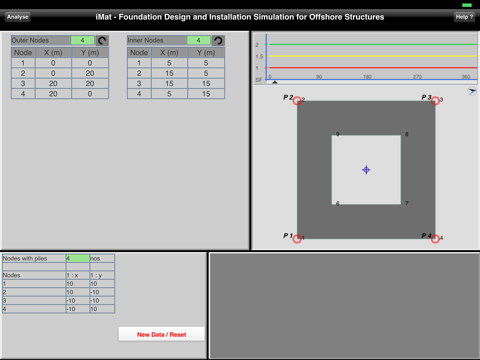Click the black angle marker on chart axis
The image size is (480, 360).
pyautogui.click(x=275, y=82)
